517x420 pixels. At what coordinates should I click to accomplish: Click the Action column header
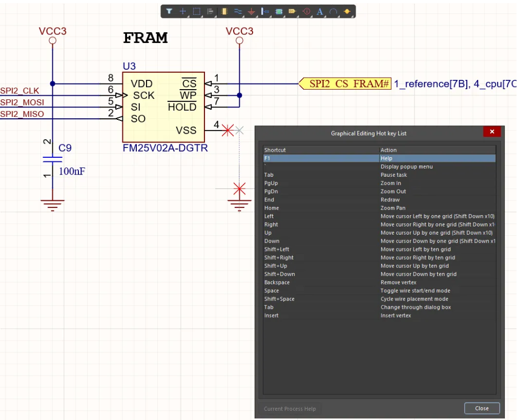point(438,150)
